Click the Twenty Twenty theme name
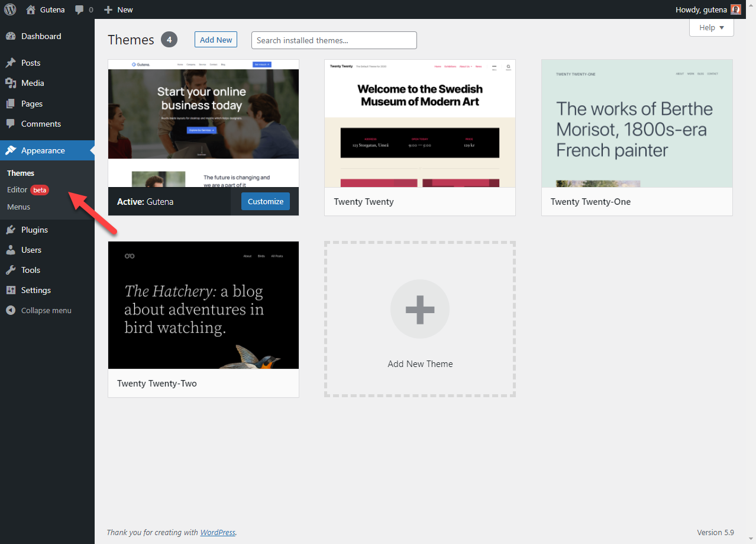 click(x=364, y=202)
